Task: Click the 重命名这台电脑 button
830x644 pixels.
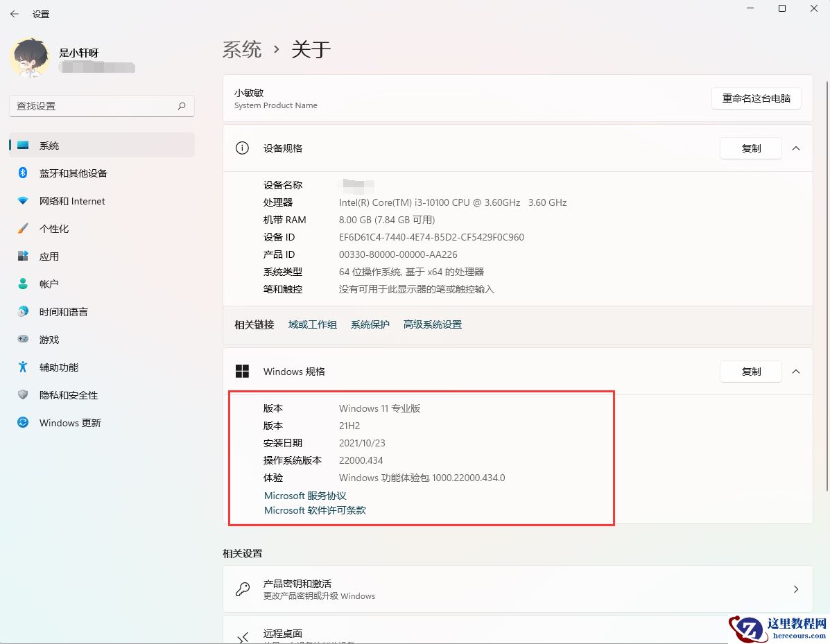Action: (x=756, y=98)
